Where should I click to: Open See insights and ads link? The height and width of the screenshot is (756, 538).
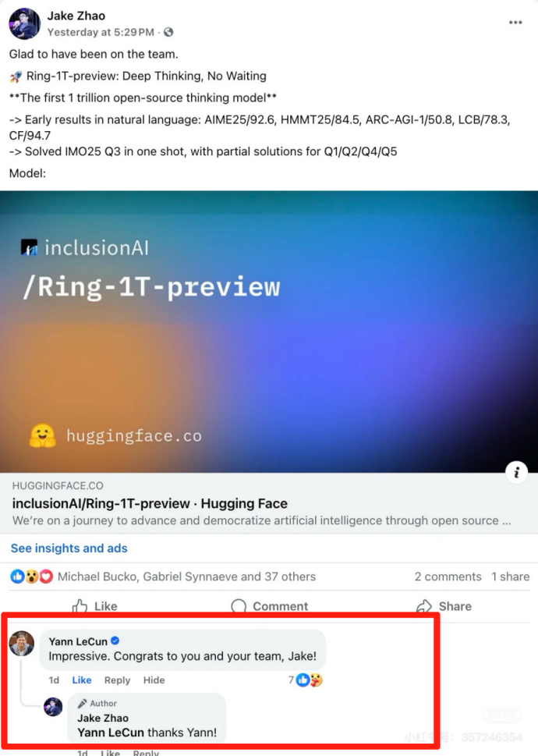tap(69, 548)
